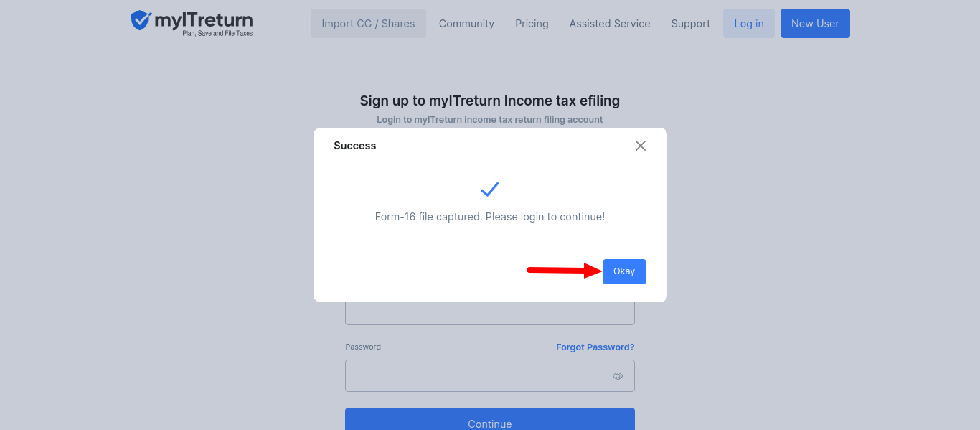Open the Pricing page
This screenshot has width=980, height=430.
click(532, 24)
